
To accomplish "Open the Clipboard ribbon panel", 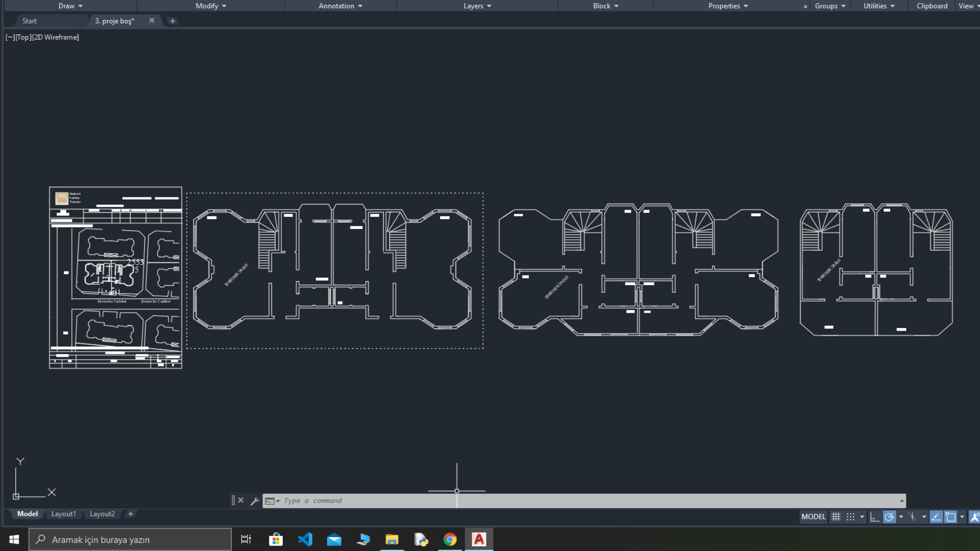I will [932, 6].
